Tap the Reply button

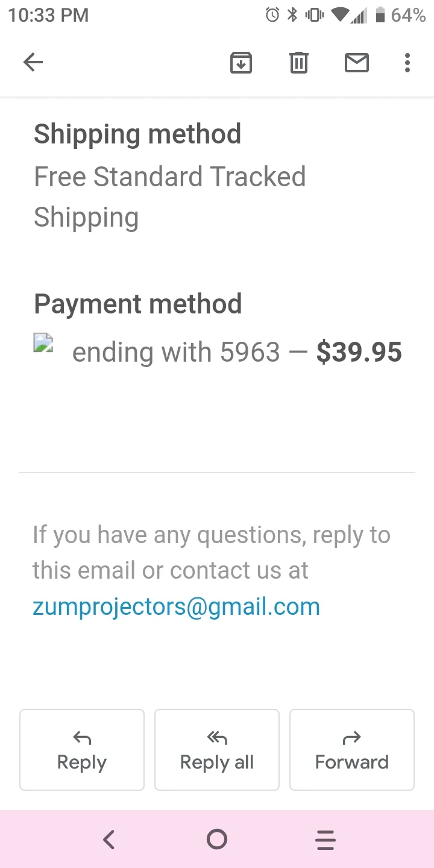[82, 750]
